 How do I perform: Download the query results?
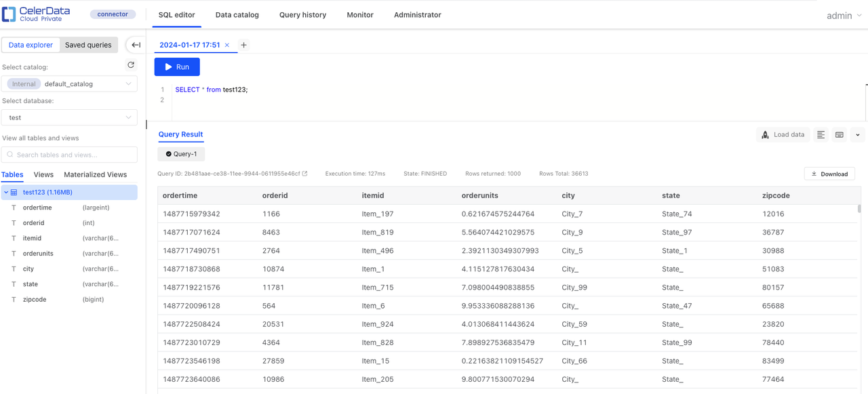829,174
